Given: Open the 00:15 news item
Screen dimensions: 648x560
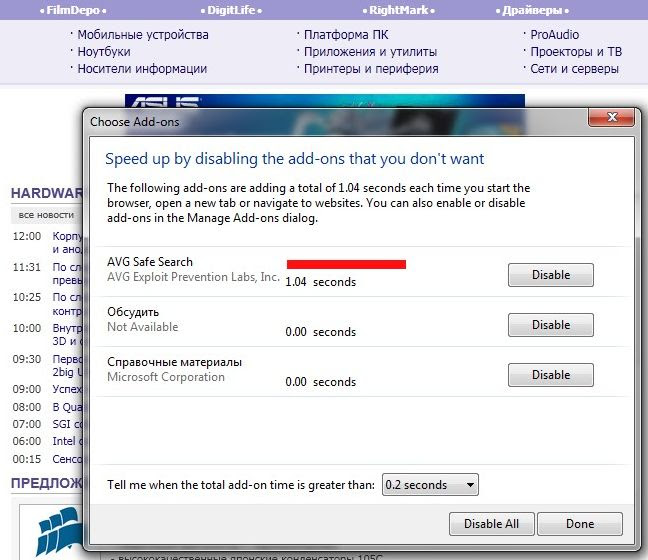Looking at the screenshot, I should [x=67, y=459].
